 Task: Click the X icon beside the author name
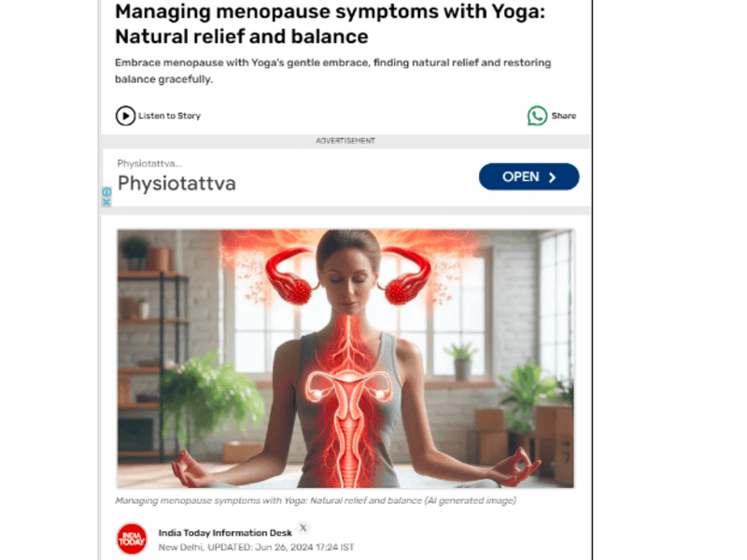coord(303,527)
